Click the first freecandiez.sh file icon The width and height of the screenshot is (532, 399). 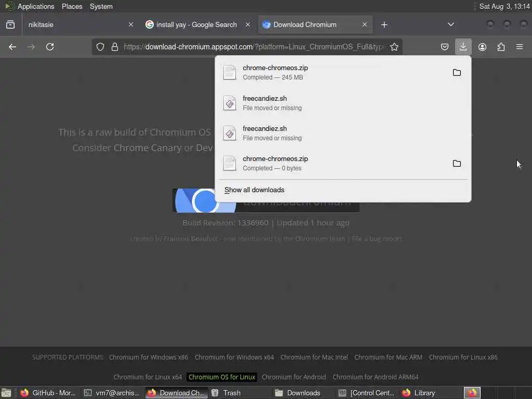point(230,103)
